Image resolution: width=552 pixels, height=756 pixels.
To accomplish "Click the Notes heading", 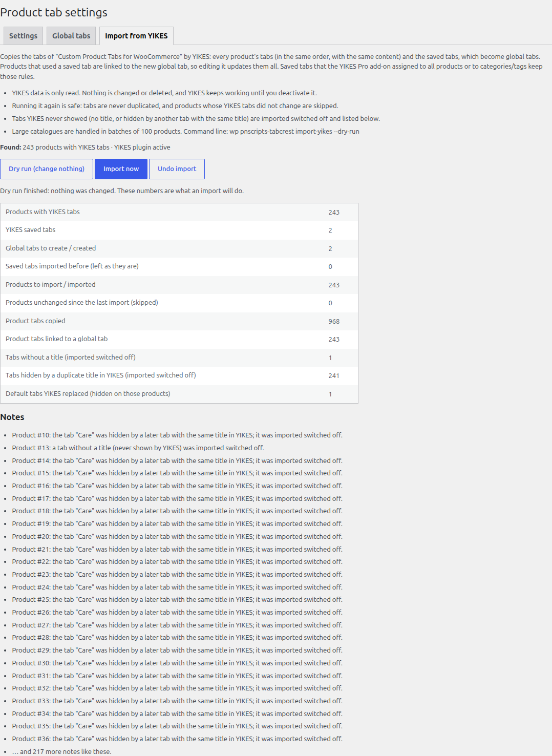I will (x=12, y=417).
